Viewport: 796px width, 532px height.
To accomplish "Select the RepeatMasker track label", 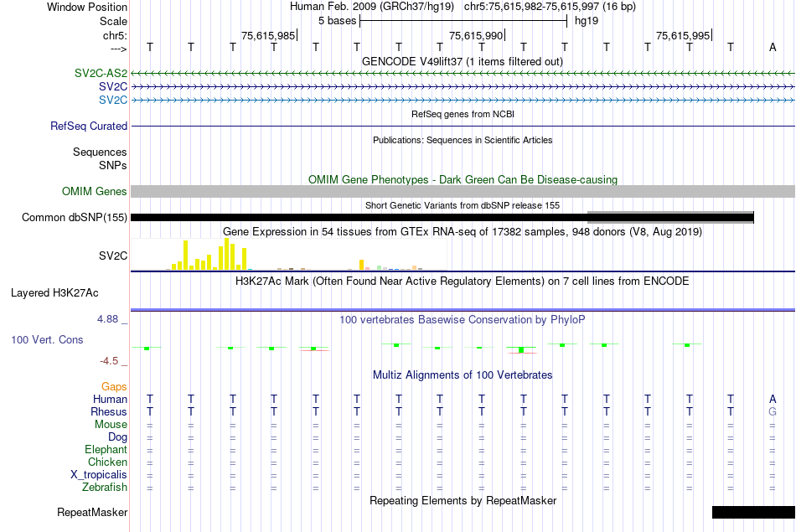I will click(92, 512).
